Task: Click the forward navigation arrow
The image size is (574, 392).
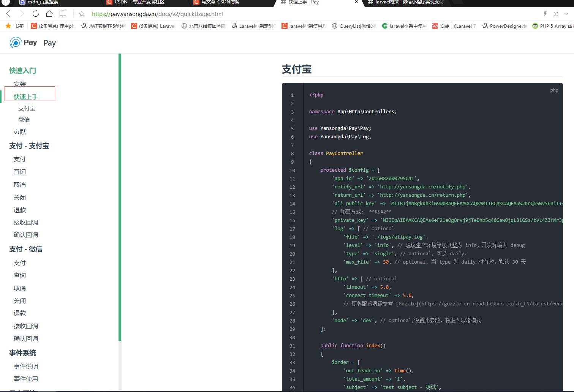Action: [x=22, y=13]
